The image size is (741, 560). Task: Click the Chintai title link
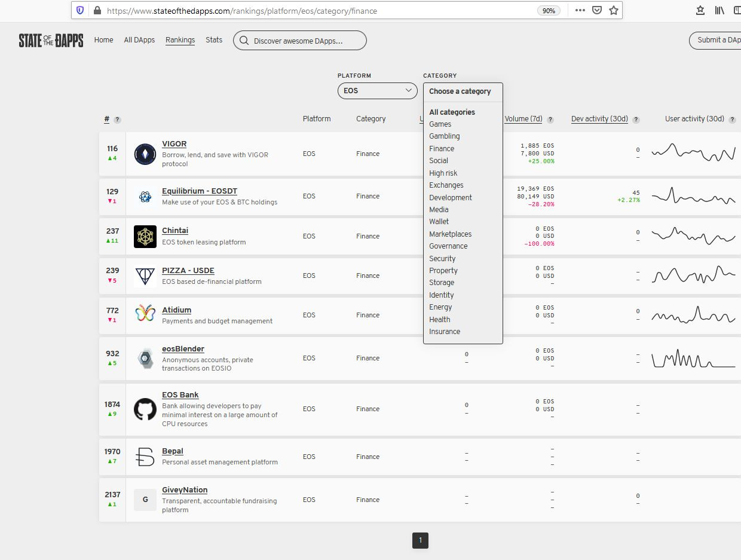point(175,231)
